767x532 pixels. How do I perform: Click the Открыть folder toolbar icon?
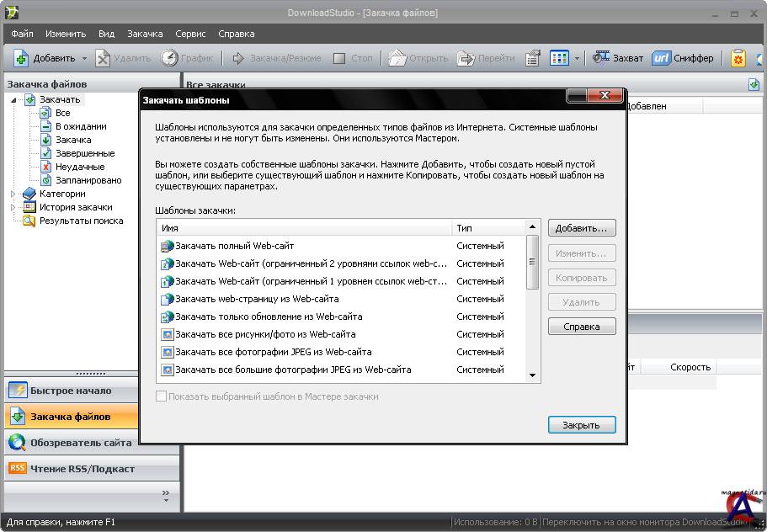click(x=397, y=58)
